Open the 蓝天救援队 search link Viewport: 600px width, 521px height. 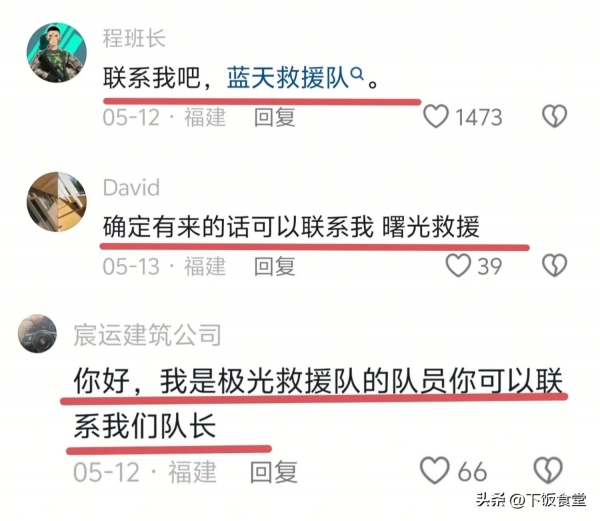[288, 78]
